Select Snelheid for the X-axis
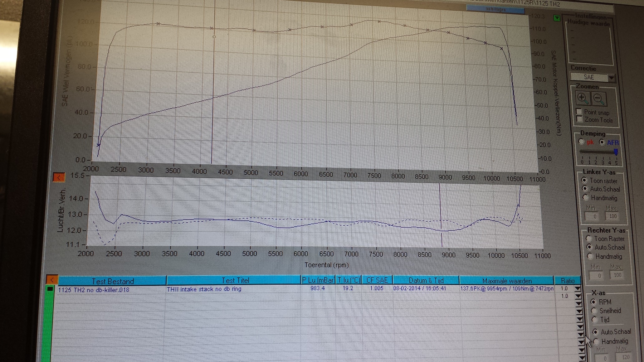 pos(594,311)
